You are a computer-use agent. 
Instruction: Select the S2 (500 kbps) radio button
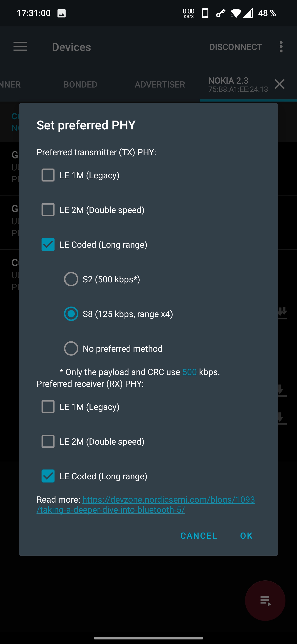(x=71, y=279)
